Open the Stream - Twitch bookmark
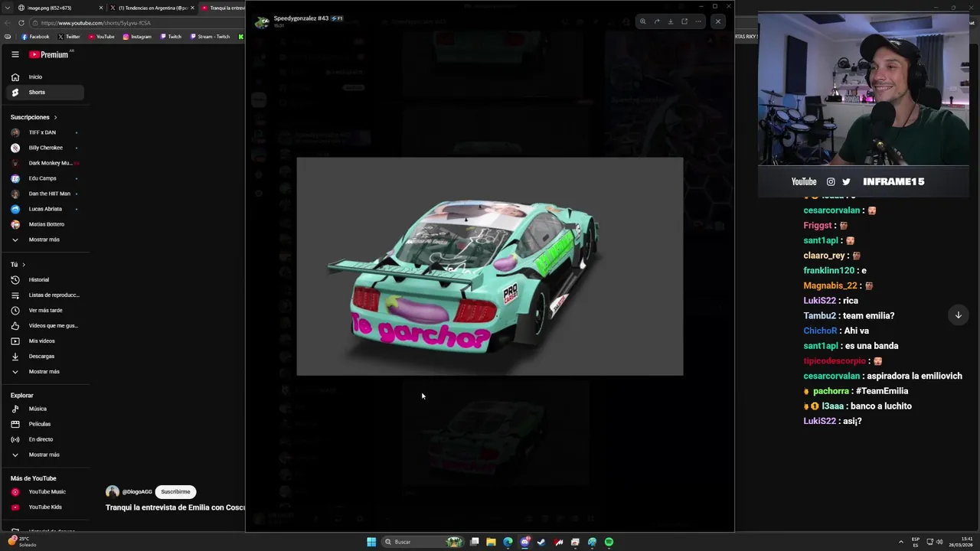This screenshot has width=980, height=551. click(210, 37)
